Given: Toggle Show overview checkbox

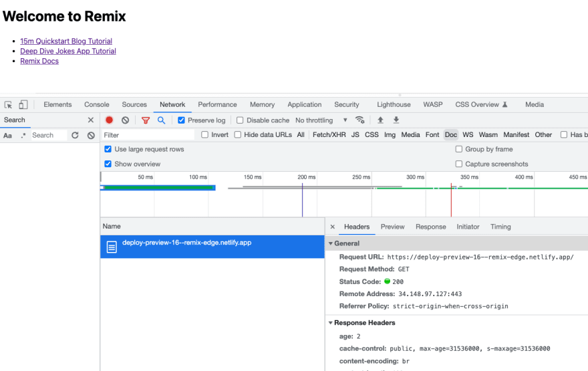Looking at the screenshot, I should point(108,164).
